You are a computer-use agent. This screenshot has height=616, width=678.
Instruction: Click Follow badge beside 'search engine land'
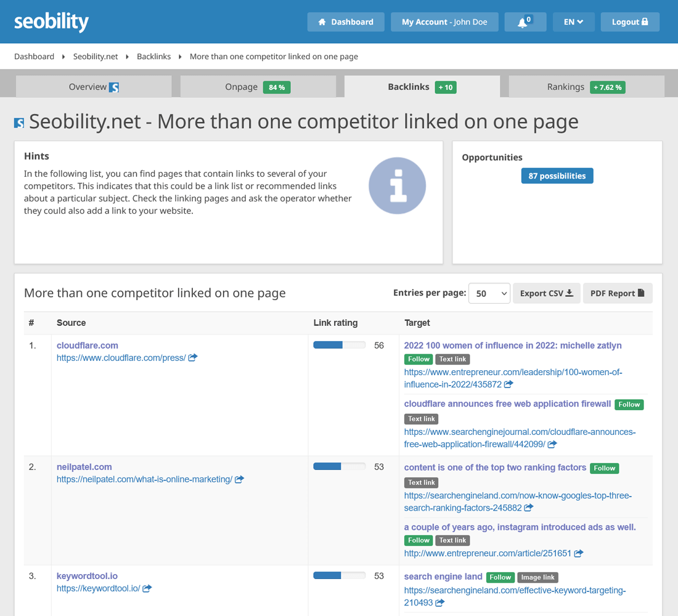(x=500, y=577)
